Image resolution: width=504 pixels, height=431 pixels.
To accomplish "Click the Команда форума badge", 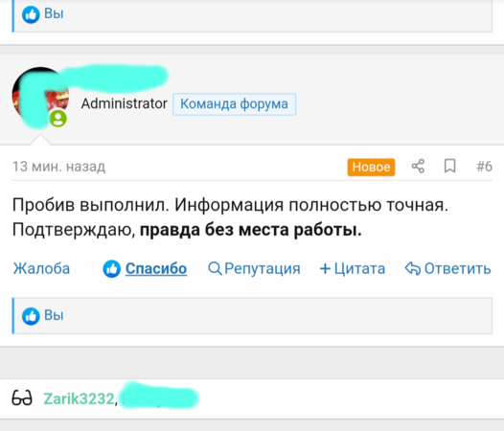I will point(234,104).
